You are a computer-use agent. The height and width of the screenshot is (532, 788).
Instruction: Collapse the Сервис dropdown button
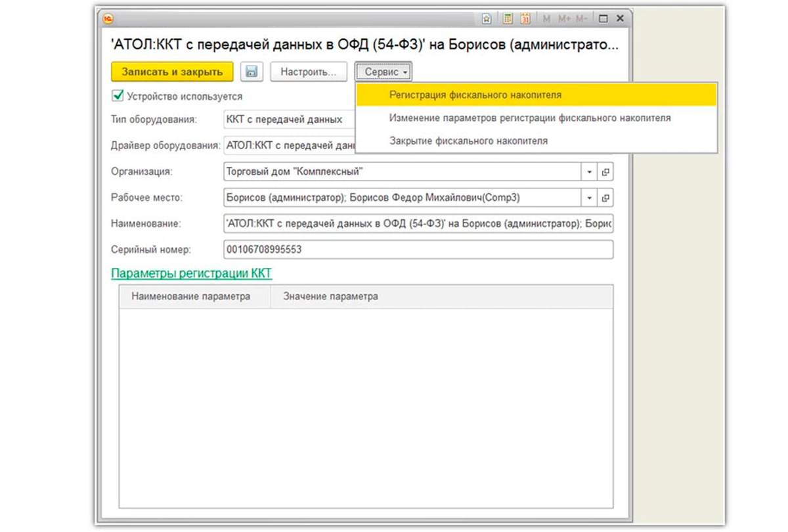click(x=384, y=72)
